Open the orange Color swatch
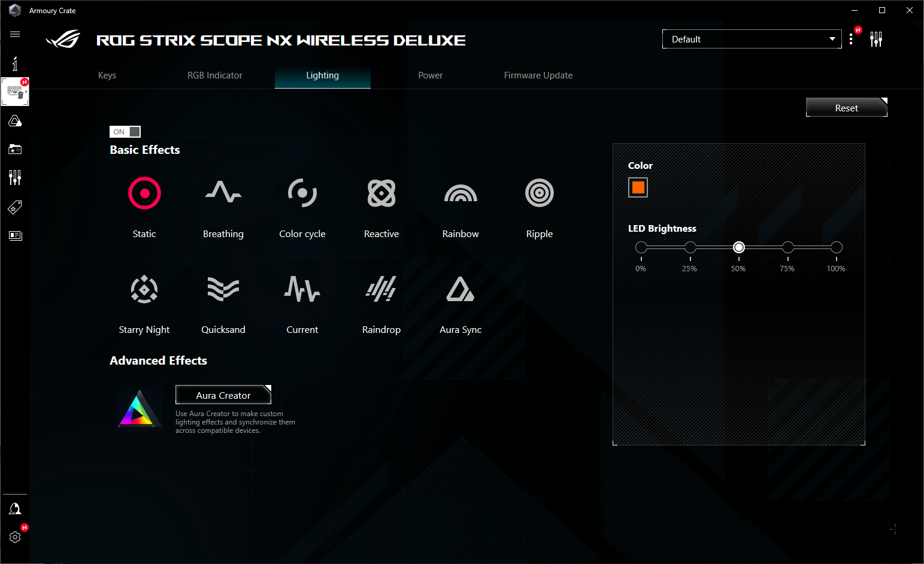924x564 pixels. click(638, 187)
